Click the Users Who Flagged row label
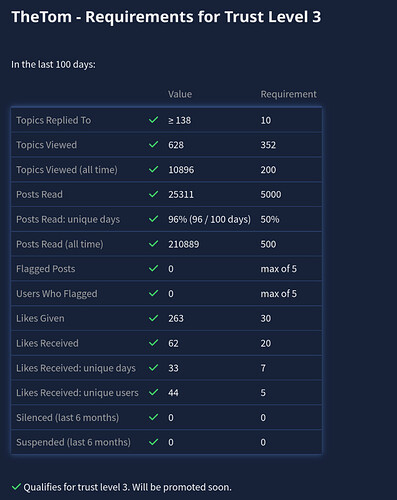This screenshot has height=500, width=397. [x=57, y=294]
